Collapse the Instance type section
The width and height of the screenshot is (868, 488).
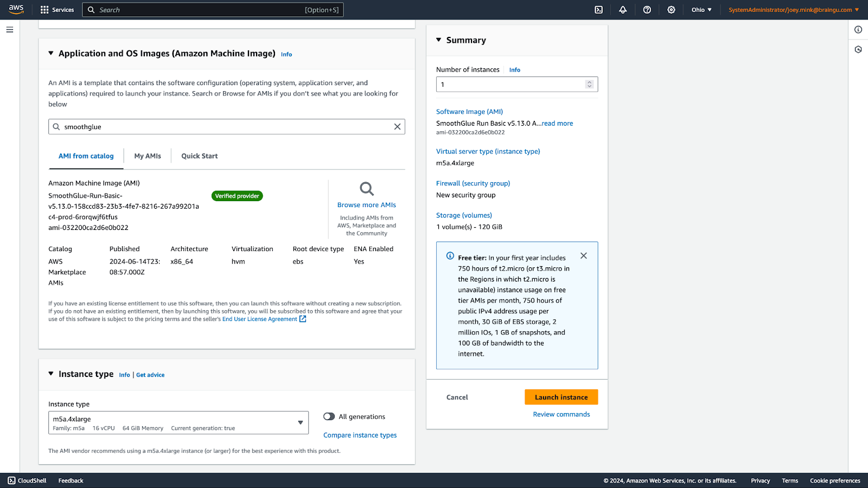point(51,374)
